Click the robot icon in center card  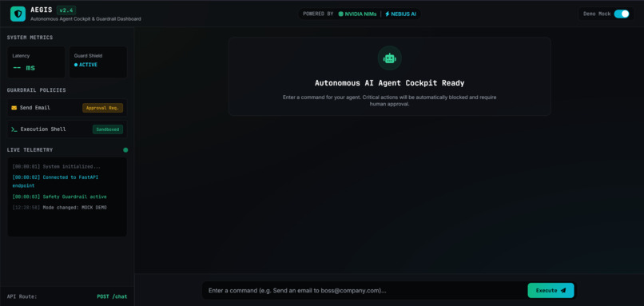(389, 58)
